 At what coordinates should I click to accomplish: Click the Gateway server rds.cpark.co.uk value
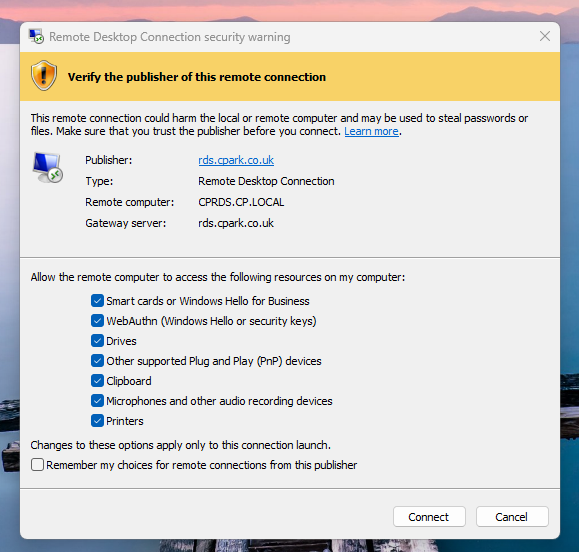[x=236, y=223]
